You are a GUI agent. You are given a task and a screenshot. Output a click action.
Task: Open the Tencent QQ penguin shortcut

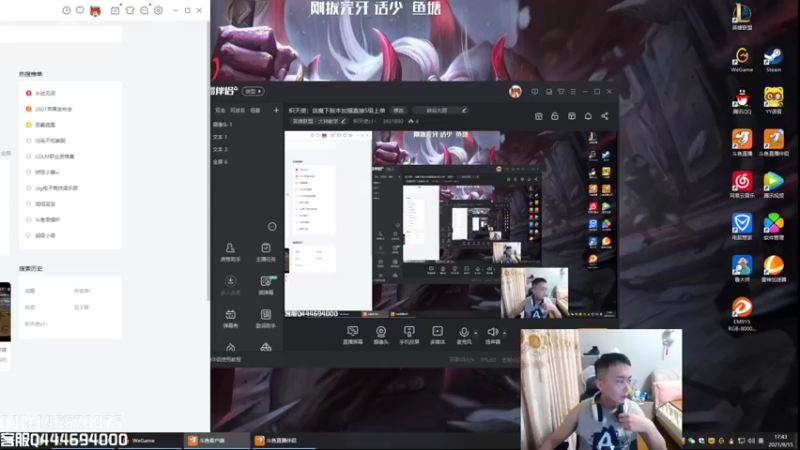pyautogui.click(x=742, y=101)
